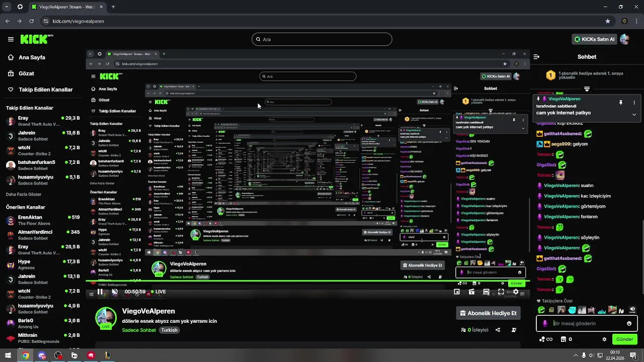
Task: Click the main Gönder button in chat
Action: click(x=625, y=339)
